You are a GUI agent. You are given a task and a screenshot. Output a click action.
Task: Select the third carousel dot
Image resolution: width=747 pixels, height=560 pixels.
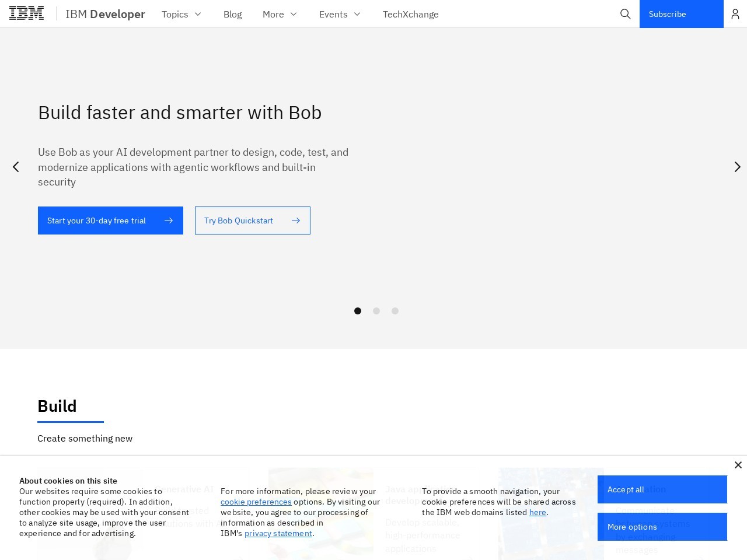click(x=395, y=311)
